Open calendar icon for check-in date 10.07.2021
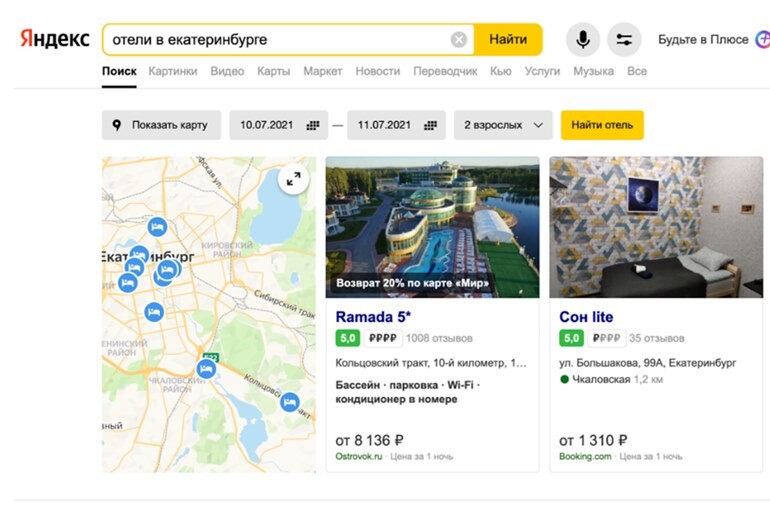Screen dimensions: 770x518 tap(312, 125)
